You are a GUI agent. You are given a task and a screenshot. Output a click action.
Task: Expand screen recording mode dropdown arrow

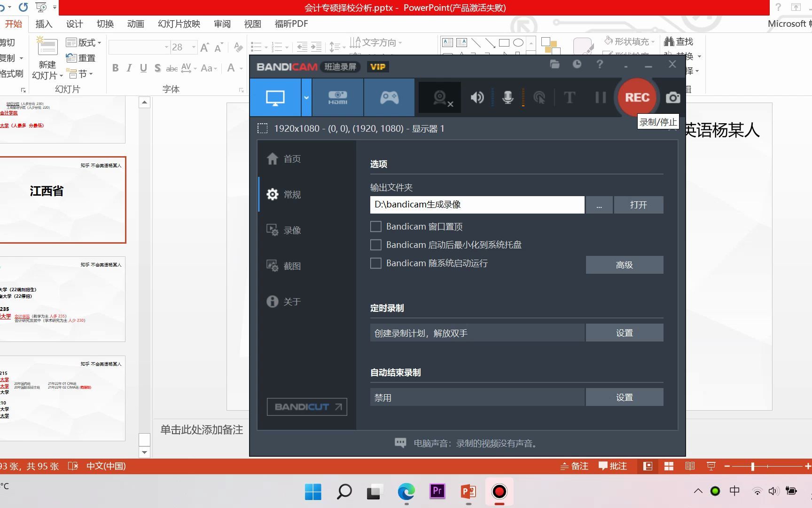pos(306,97)
